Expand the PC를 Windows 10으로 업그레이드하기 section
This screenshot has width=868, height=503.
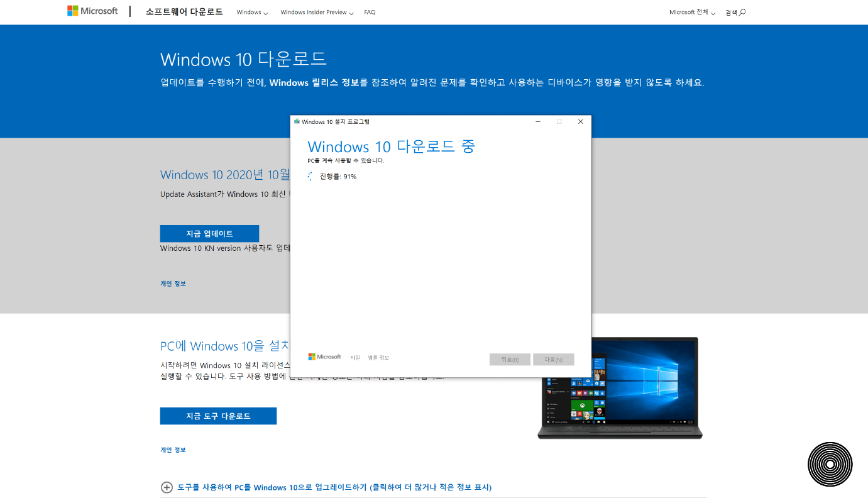326,487
